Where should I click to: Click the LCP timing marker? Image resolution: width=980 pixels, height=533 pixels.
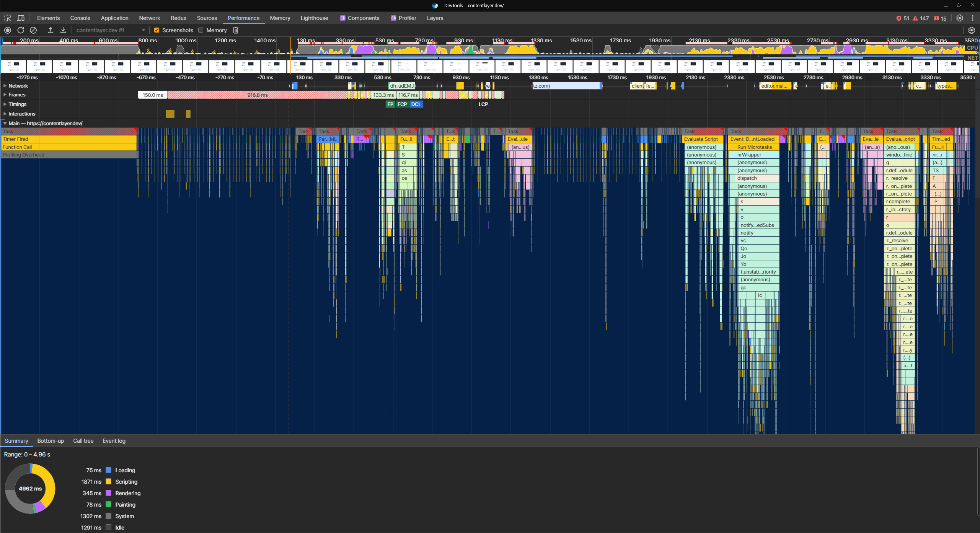[x=483, y=104]
